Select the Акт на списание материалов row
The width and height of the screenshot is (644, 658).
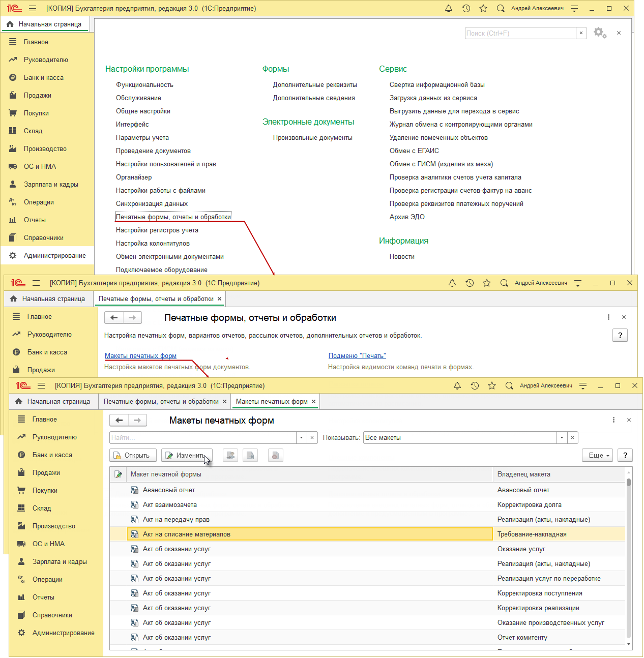tap(367, 534)
